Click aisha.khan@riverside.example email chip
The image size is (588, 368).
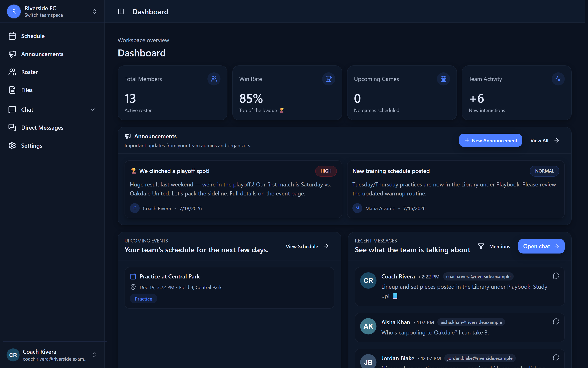pyautogui.click(x=471, y=322)
